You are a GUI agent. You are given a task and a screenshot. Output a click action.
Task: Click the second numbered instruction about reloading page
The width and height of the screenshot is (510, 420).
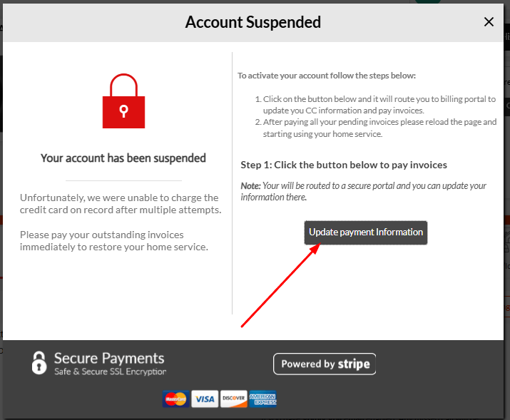(x=376, y=128)
